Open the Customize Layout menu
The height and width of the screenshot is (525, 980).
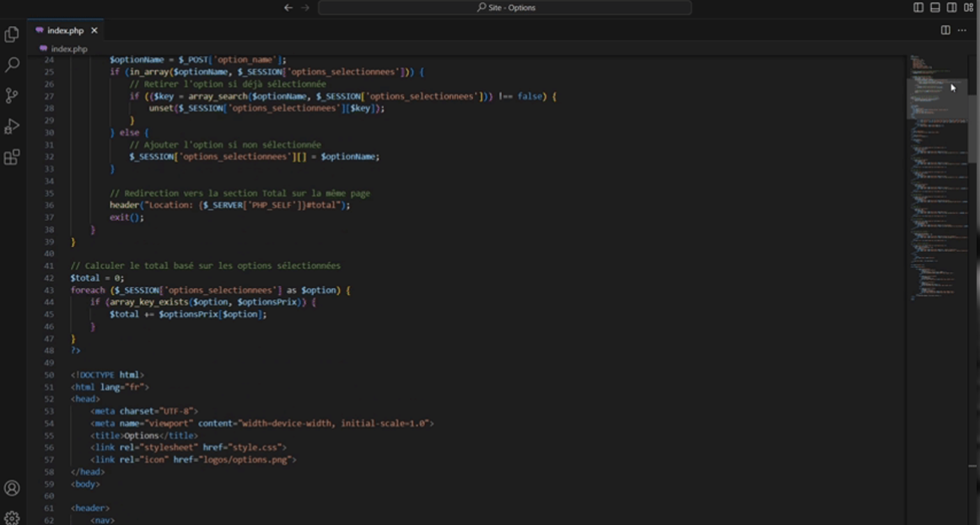point(968,8)
